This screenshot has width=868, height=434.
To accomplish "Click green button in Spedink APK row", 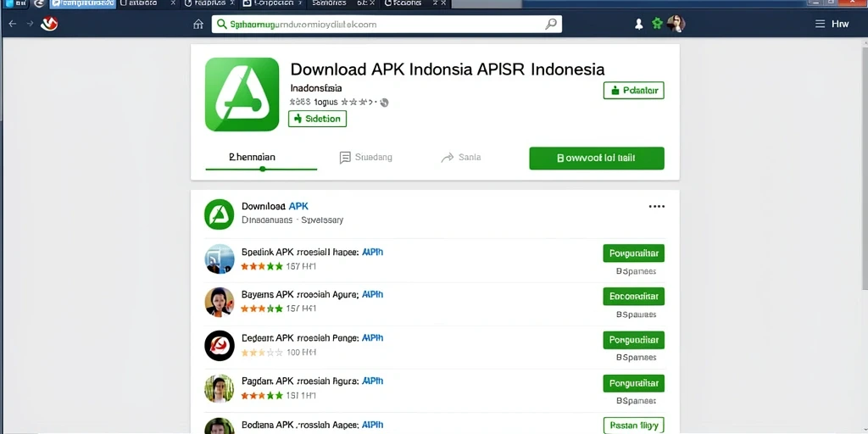I will coord(633,253).
